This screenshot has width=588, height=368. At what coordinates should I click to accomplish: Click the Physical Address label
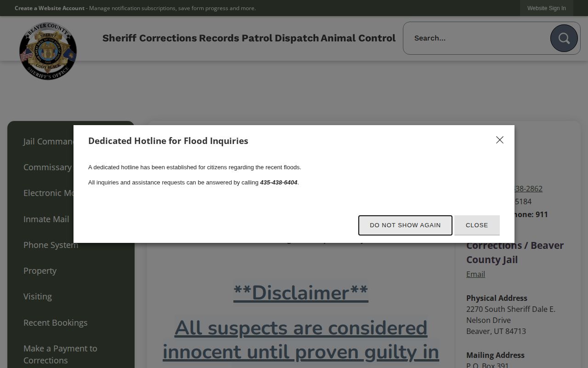click(x=497, y=298)
